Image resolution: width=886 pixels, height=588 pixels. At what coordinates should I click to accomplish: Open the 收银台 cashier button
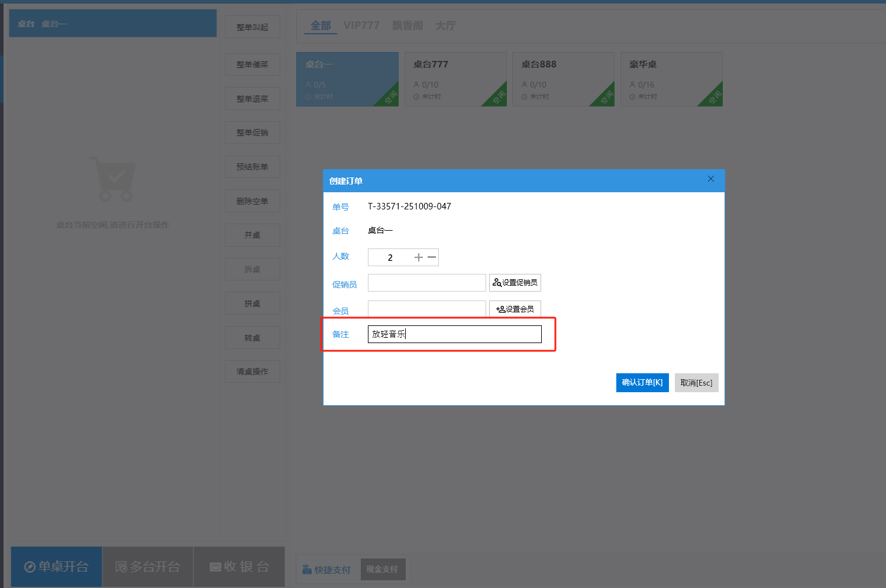coord(239,567)
